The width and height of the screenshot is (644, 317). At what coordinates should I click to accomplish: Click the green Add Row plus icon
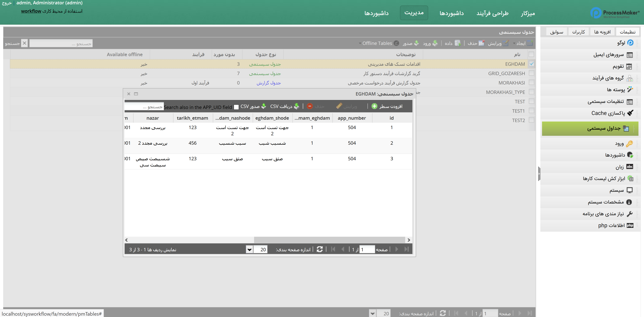click(374, 106)
